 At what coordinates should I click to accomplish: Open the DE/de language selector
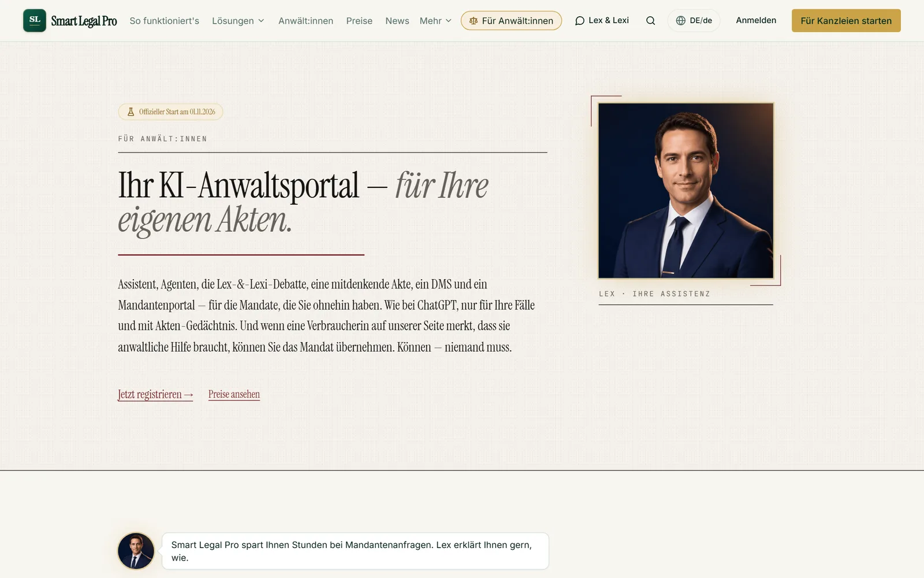tap(694, 21)
